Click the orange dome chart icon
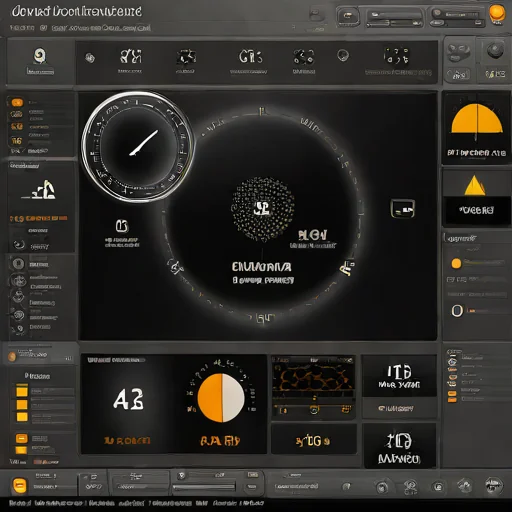The height and width of the screenshot is (512, 512). (x=477, y=119)
